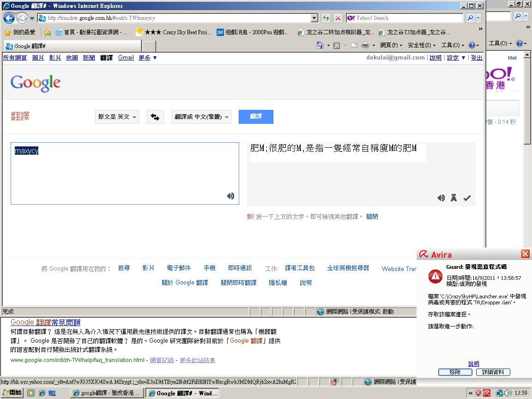532x399 pixels.
Task: Click the red stop loading icon
Action: point(338,18)
